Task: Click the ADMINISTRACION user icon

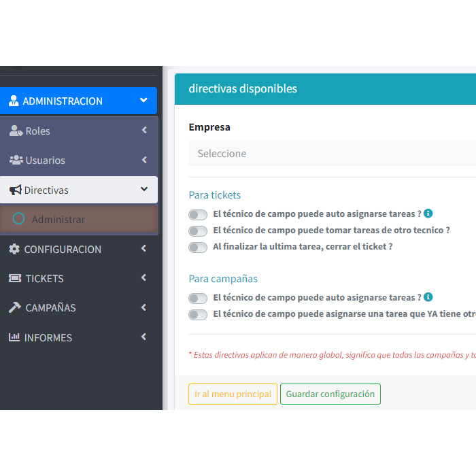Action: click(x=14, y=101)
